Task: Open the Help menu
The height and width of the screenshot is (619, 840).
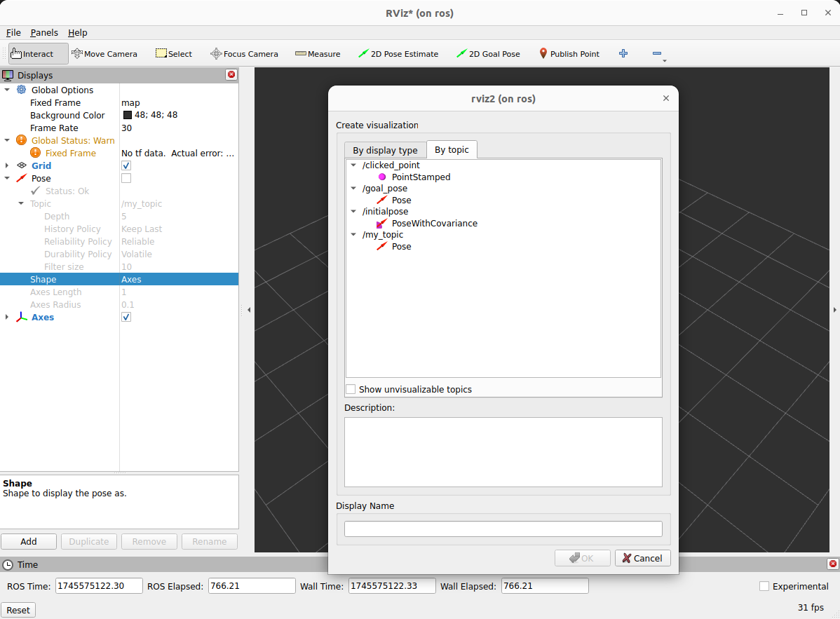Action: pos(77,33)
